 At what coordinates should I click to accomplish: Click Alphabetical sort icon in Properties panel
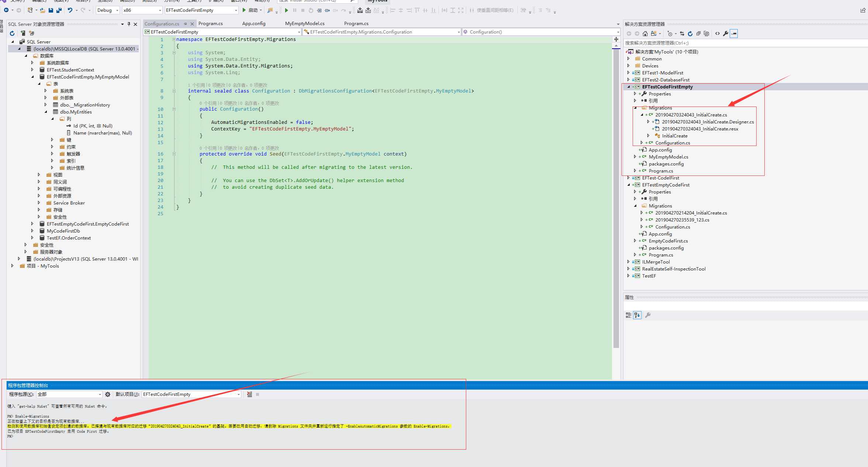click(x=637, y=315)
